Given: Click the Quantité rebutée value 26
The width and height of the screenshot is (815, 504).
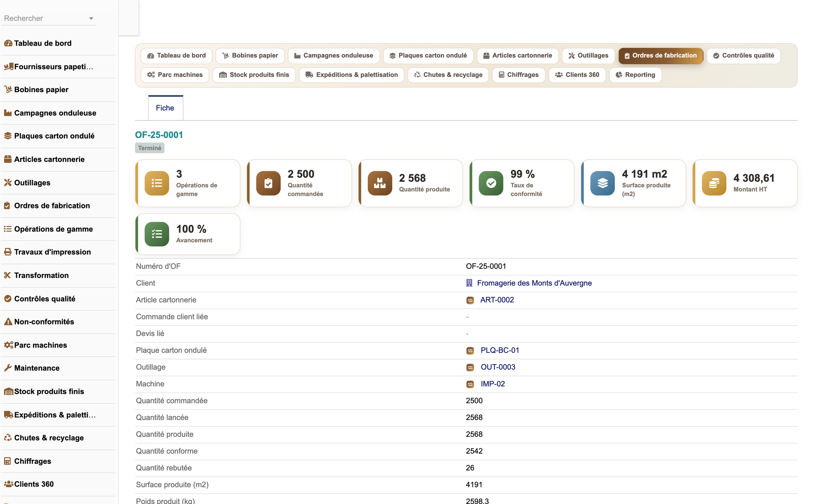Looking at the screenshot, I should click(x=470, y=468).
